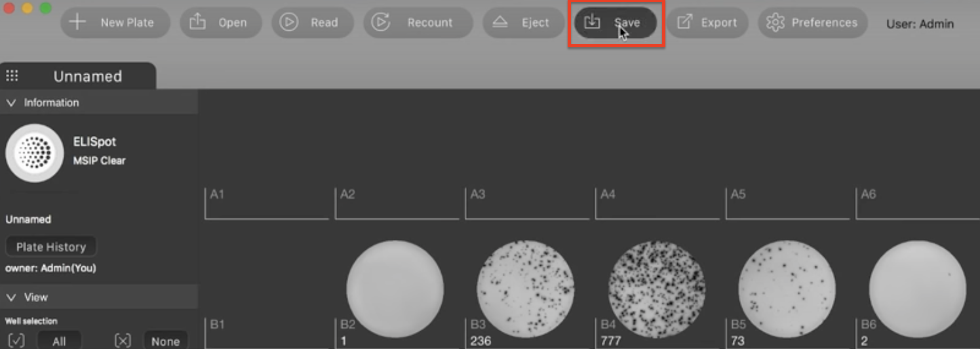Open Plate History

click(x=51, y=247)
